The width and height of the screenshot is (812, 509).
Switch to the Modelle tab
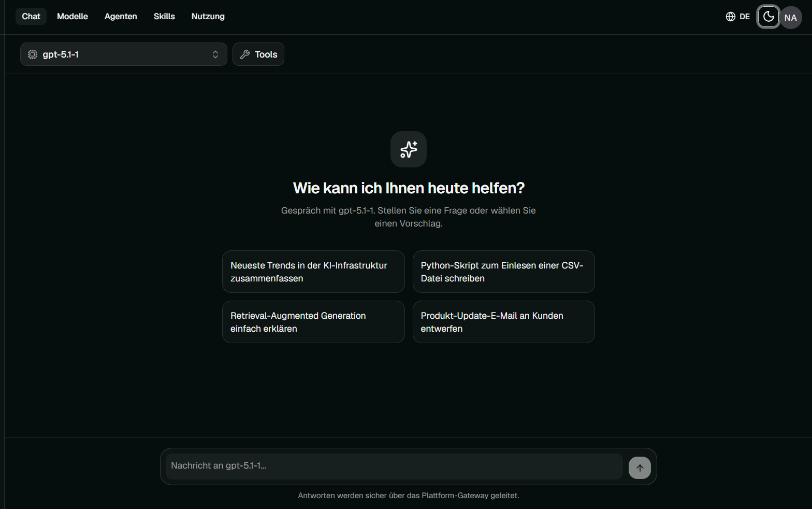tap(72, 17)
